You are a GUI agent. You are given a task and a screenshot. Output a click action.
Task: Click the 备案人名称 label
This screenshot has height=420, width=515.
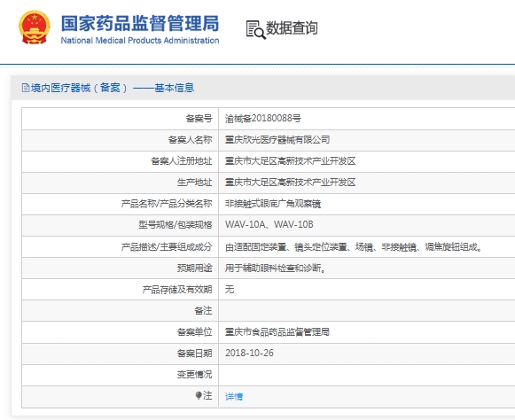(x=190, y=140)
